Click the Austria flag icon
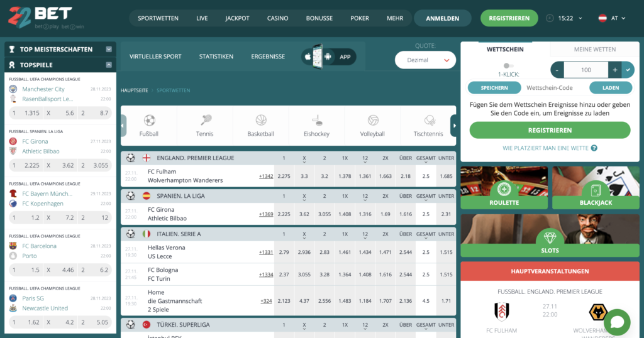 (x=602, y=18)
